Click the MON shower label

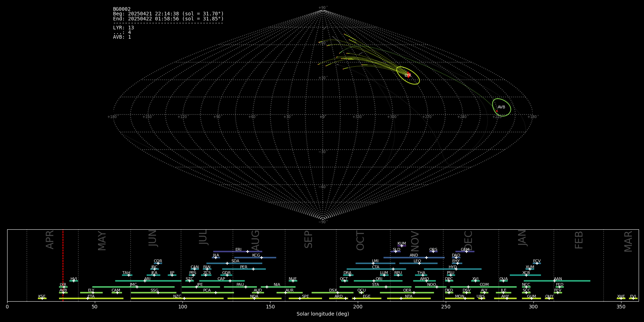(x=460, y=297)
